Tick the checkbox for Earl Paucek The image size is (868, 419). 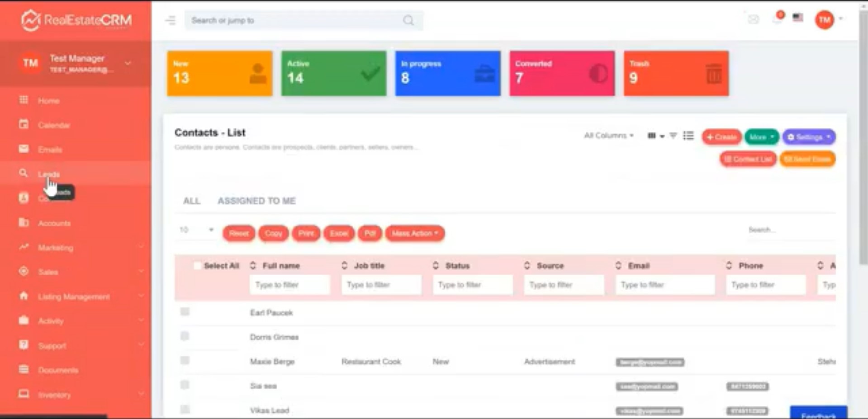tap(185, 312)
